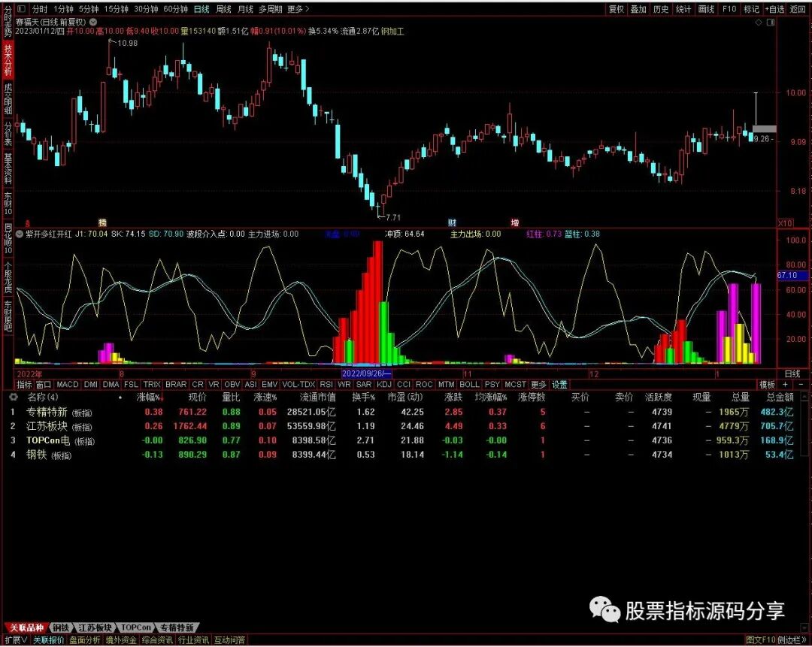812x647 pixels.
Task: Open 技术分析 in the left sidebar
Action: click(8, 59)
